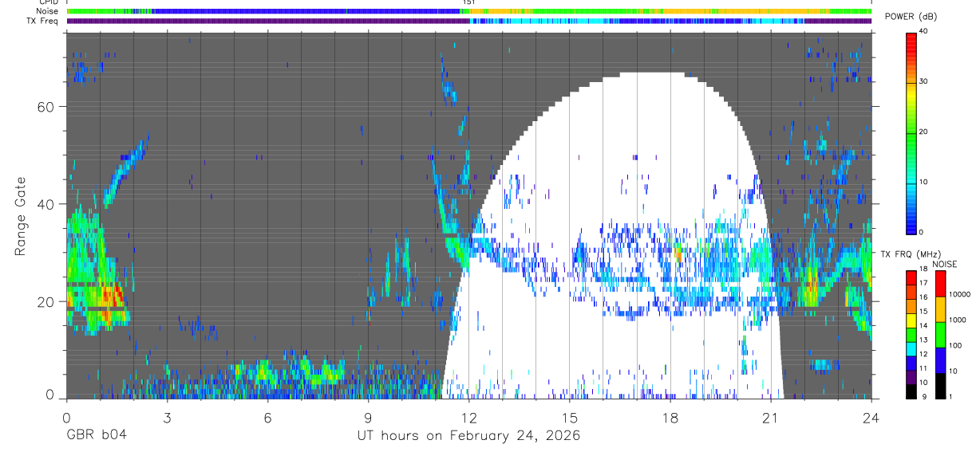Pick the red top of the power colorbar
The width and height of the screenshot is (980, 452).
pos(911,38)
